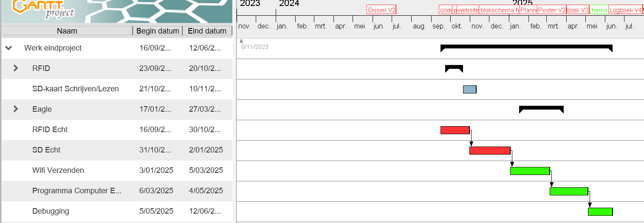Click the red RFID Echt task bar

(x=455, y=130)
